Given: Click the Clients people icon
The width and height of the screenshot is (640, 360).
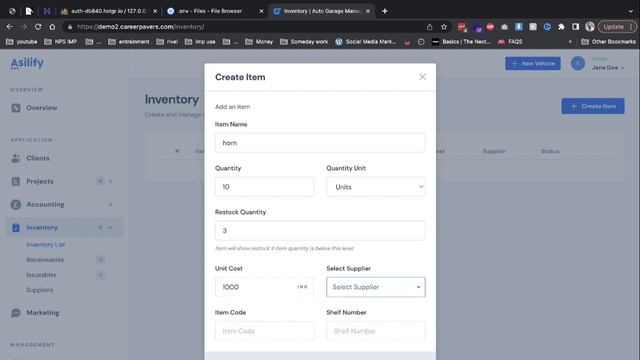Looking at the screenshot, I should (16, 158).
